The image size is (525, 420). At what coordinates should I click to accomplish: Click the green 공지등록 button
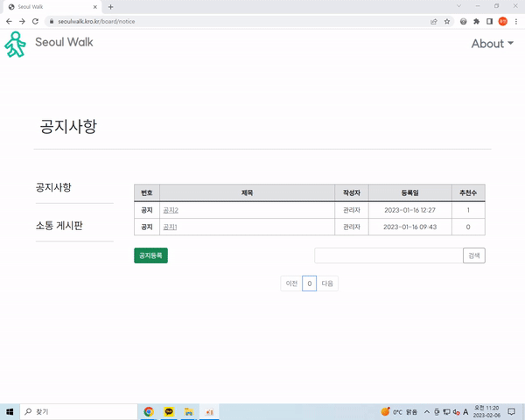coord(150,255)
